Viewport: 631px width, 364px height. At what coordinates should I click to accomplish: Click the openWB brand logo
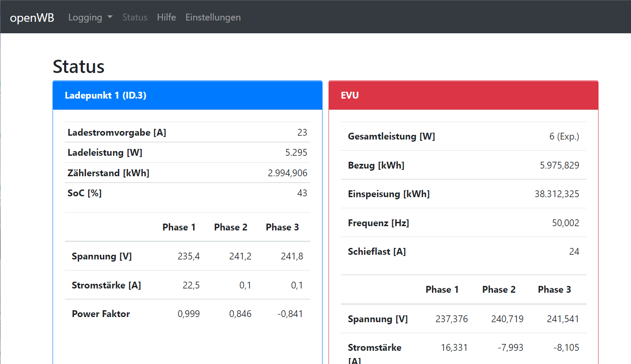[32, 17]
